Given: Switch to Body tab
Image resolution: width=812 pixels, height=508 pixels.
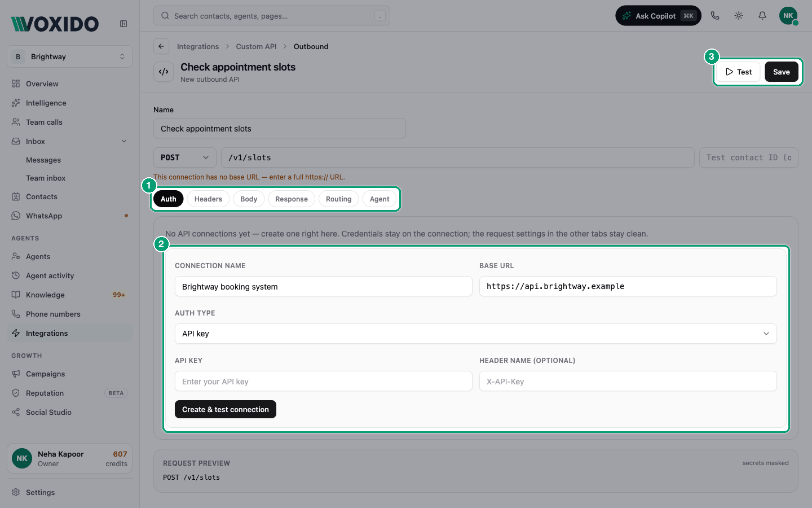Looking at the screenshot, I should pyautogui.click(x=249, y=199).
